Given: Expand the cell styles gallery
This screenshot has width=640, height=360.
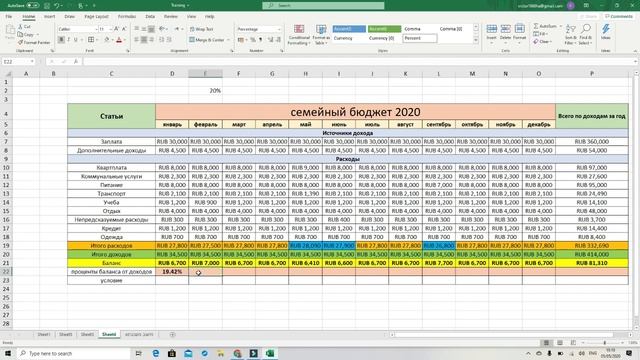Looking at the screenshot, I should (476, 40).
